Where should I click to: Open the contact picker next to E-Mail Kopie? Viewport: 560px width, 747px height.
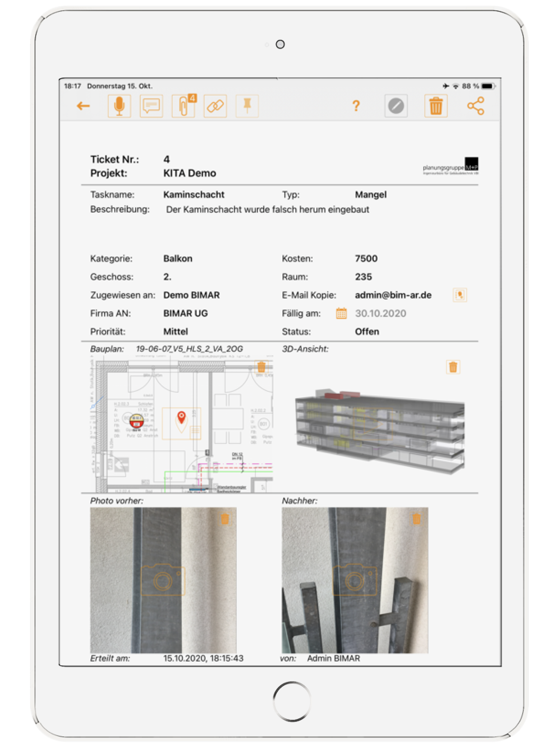coord(461,294)
